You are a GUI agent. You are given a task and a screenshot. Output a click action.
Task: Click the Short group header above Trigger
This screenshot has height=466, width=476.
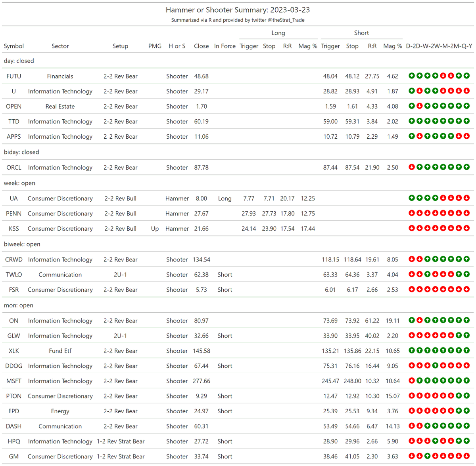361,33
